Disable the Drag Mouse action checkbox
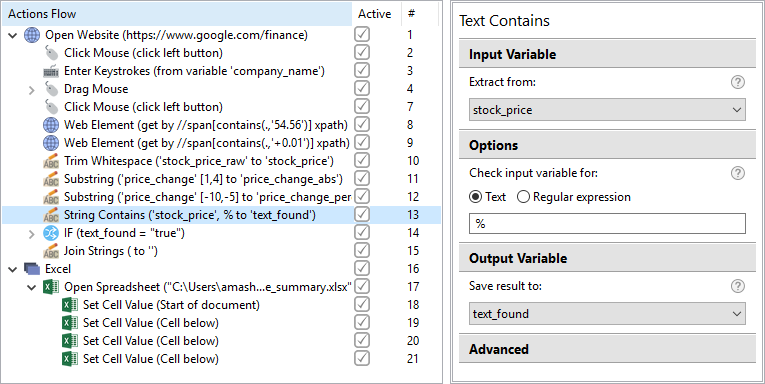The image size is (765, 384). tap(362, 88)
